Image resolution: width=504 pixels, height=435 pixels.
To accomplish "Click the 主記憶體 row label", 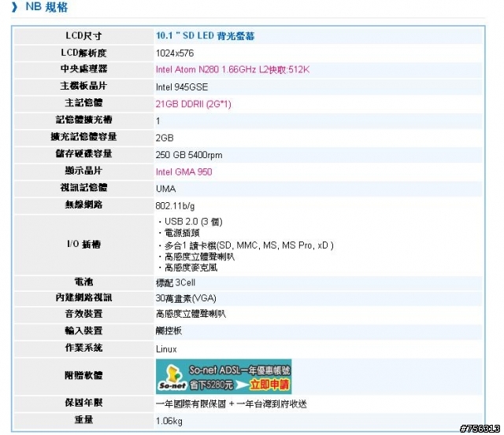I will 84,103.
